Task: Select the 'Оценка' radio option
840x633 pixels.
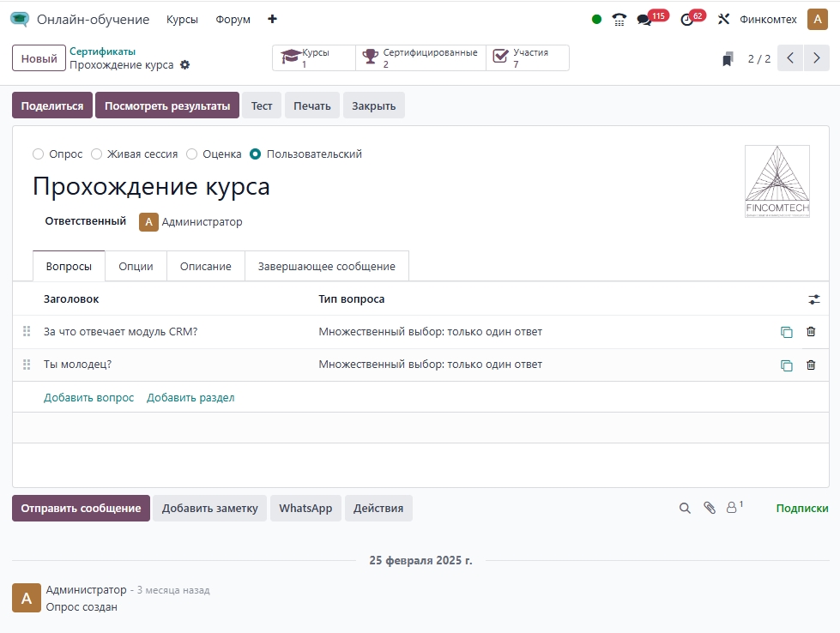Action: point(192,154)
